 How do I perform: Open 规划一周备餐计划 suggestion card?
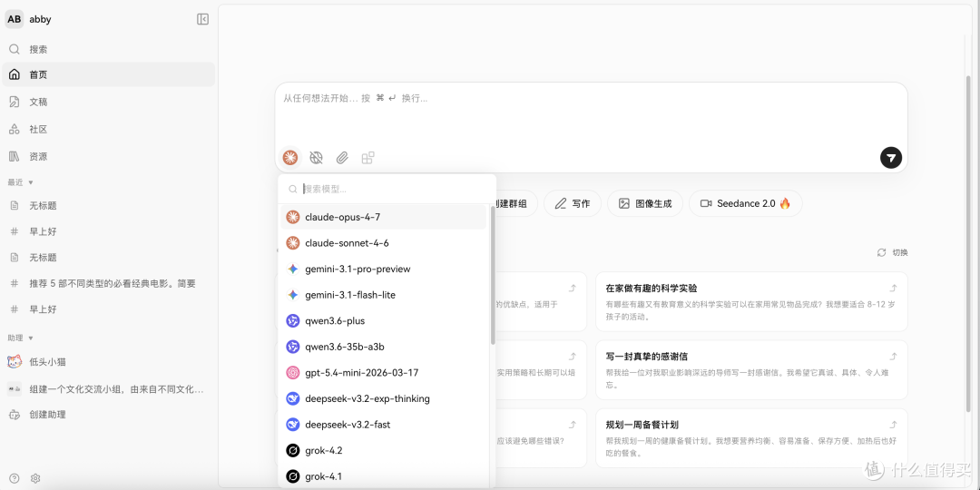coord(751,438)
